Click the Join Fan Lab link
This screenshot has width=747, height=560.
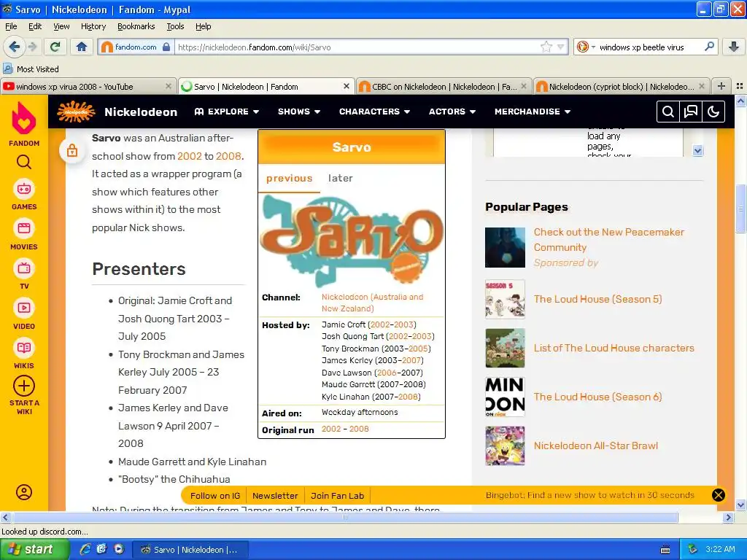pyautogui.click(x=337, y=495)
